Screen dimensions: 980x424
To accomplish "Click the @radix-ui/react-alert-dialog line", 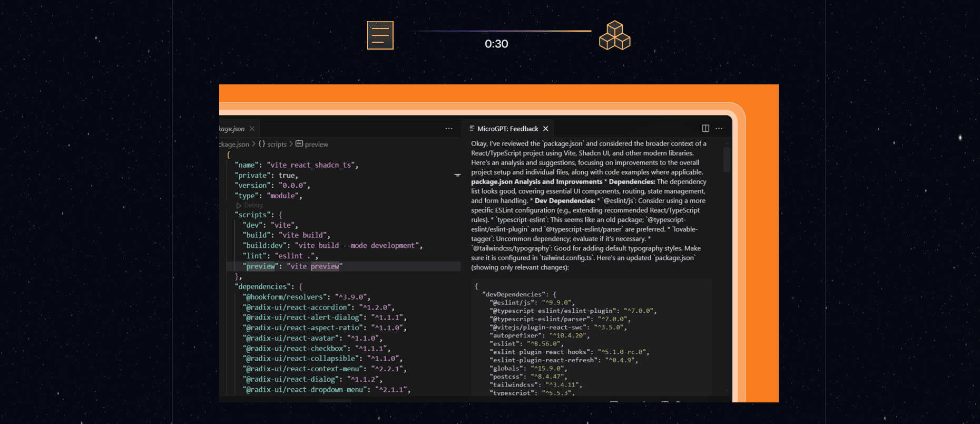I will click(325, 317).
